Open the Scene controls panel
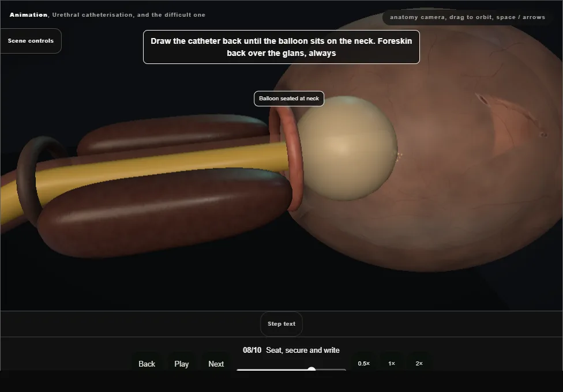Image resolution: width=563 pixels, height=392 pixels. click(31, 41)
